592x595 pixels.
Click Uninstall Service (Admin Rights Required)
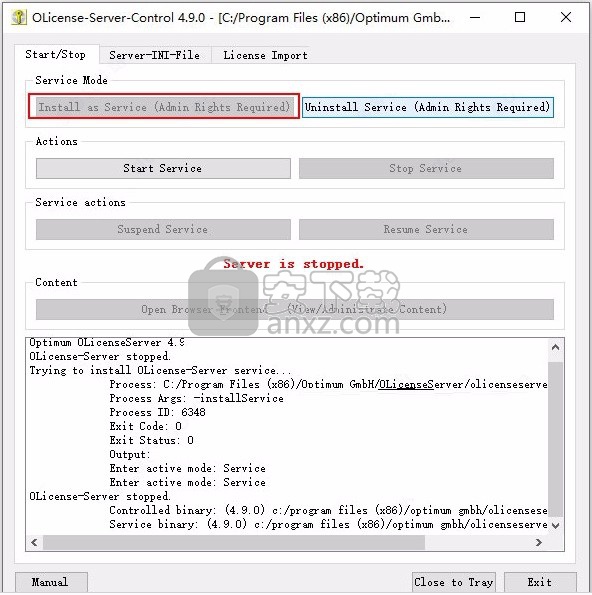click(428, 107)
